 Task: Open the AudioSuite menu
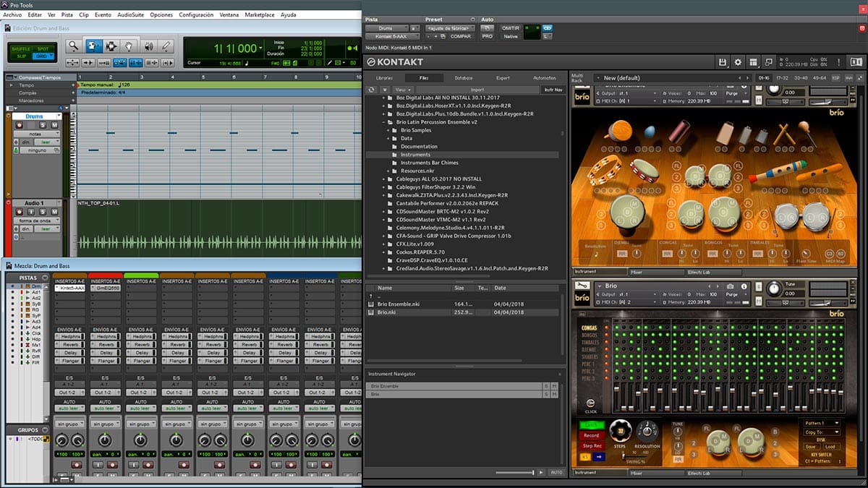(x=130, y=14)
